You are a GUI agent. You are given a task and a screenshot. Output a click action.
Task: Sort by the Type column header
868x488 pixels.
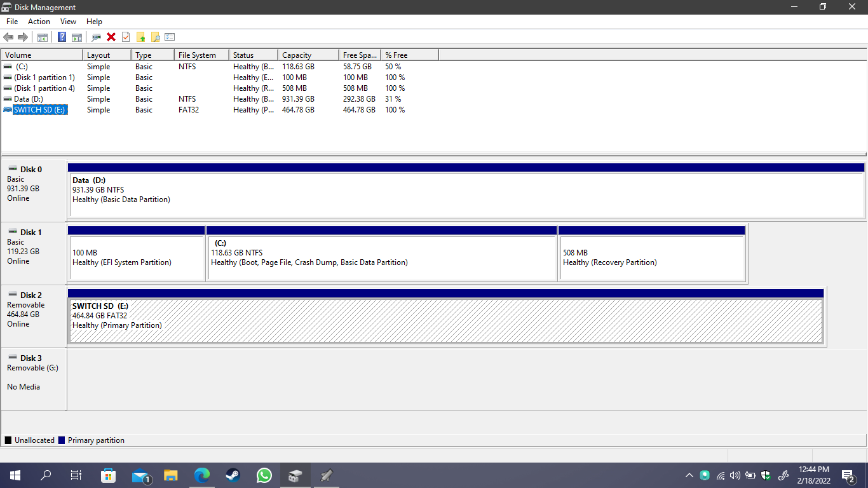pos(153,55)
